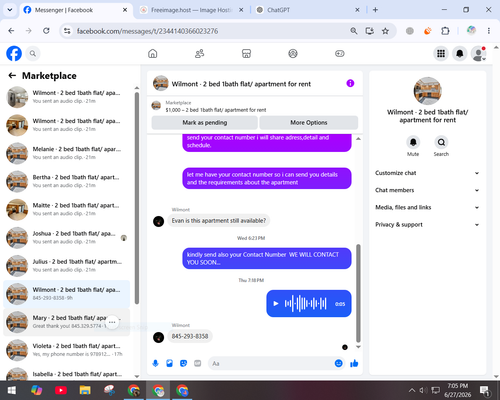Switch to the ChatGPT tab
Image resolution: width=500 pixels, height=400 pixels.
(x=307, y=10)
